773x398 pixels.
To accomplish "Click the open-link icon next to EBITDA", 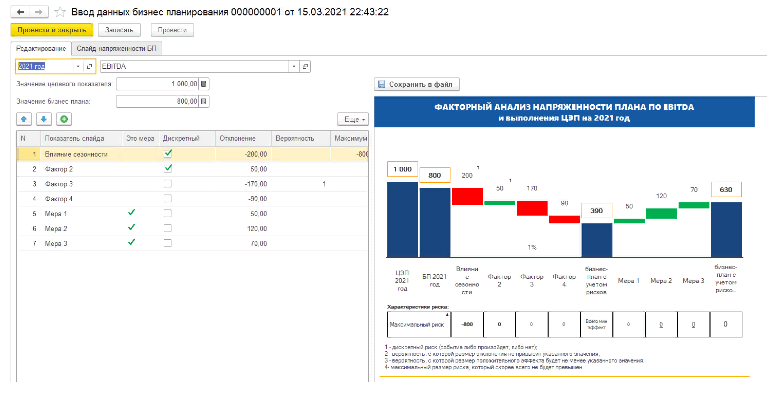I will click(305, 66).
